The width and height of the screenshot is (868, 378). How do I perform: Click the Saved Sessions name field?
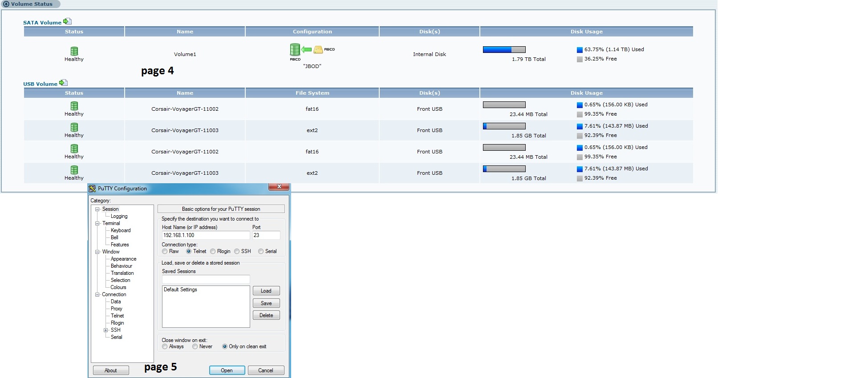point(206,279)
